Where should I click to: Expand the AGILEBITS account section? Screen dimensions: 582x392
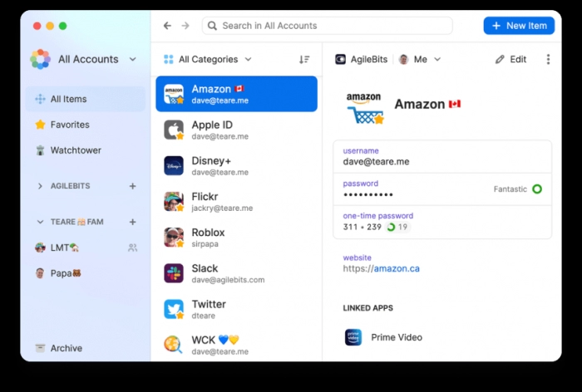click(40, 186)
